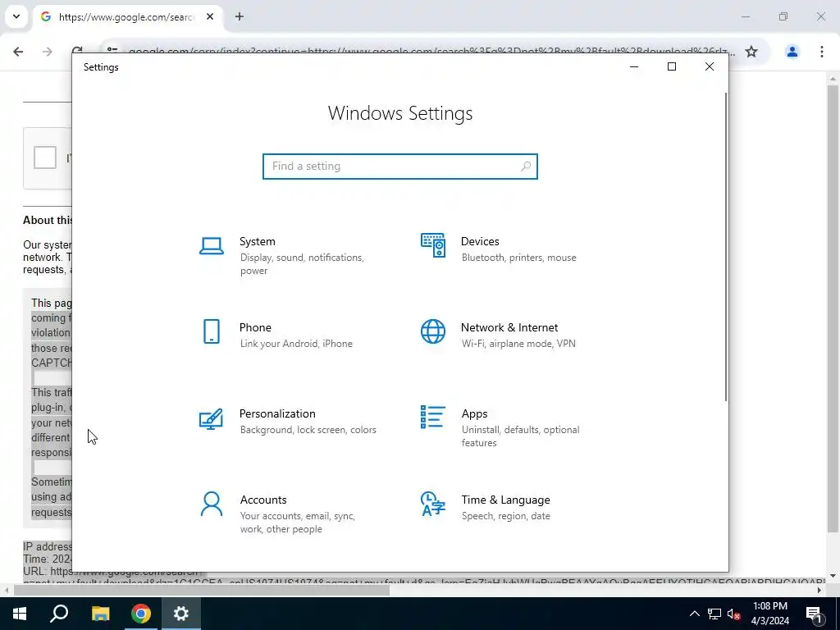
Task: Close the Settings window
Action: (710, 67)
